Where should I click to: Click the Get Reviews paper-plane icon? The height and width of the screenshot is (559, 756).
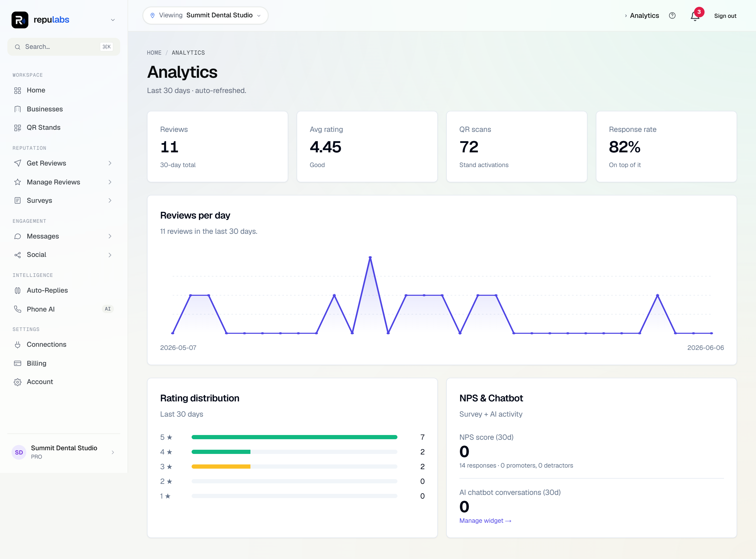click(x=18, y=163)
